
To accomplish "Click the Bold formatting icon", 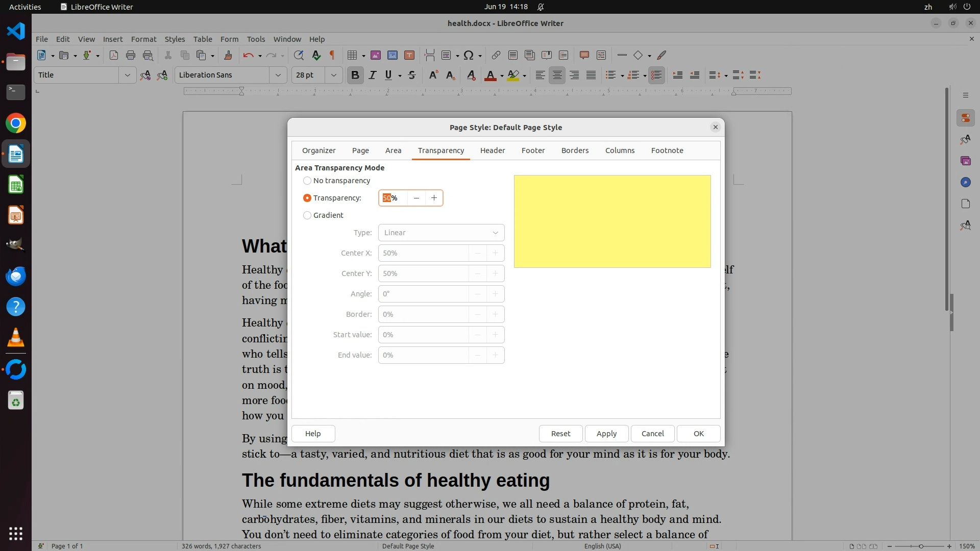I will 355,76.
